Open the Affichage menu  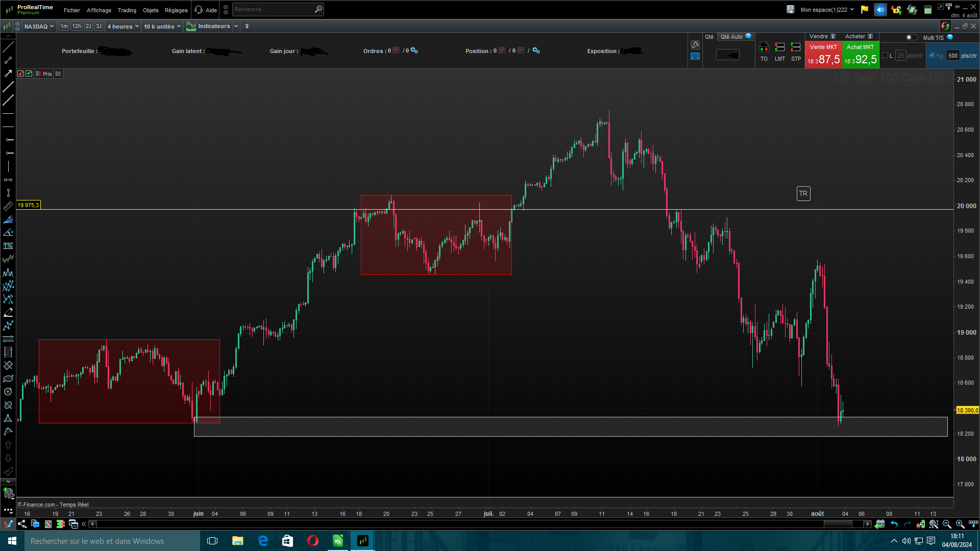click(99, 10)
